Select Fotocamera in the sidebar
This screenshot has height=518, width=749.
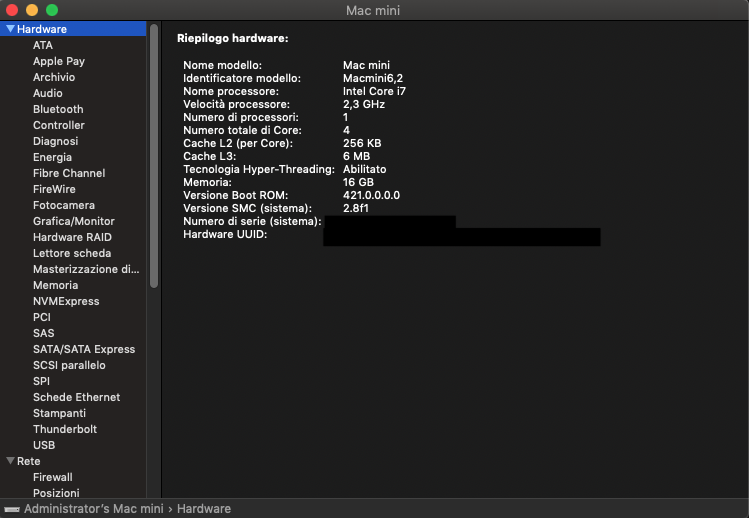pyautogui.click(x=64, y=205)
